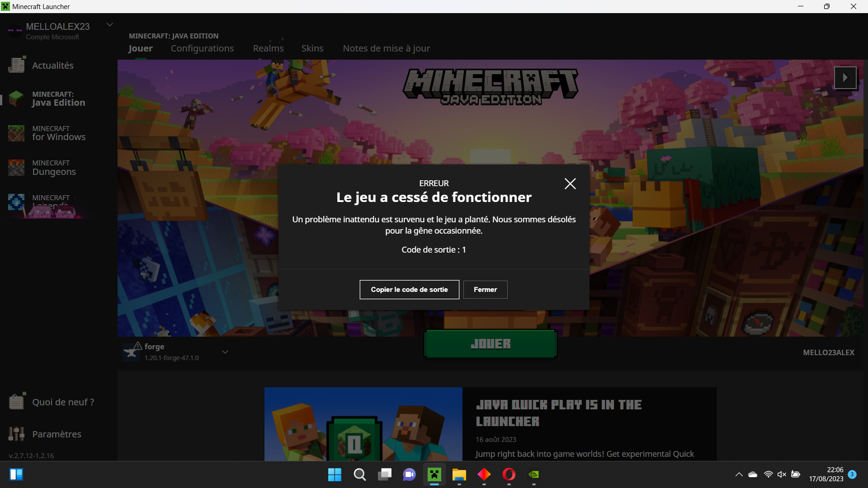Open File Explorer from the taskbar
The image size is (868, 488).
tap(459, 474)
